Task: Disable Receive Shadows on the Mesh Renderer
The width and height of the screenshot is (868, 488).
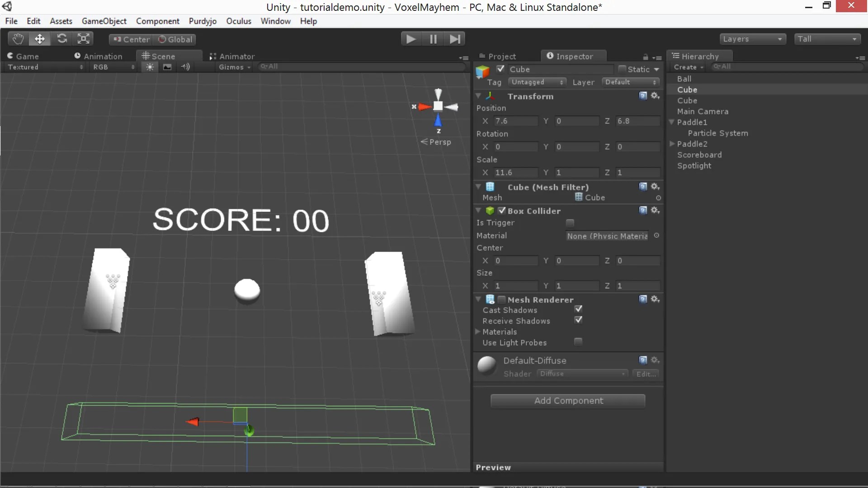Action: click(578, 319)
